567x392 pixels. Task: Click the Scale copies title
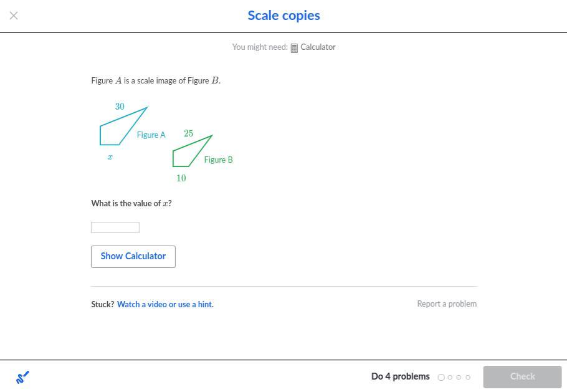[283, 16]
